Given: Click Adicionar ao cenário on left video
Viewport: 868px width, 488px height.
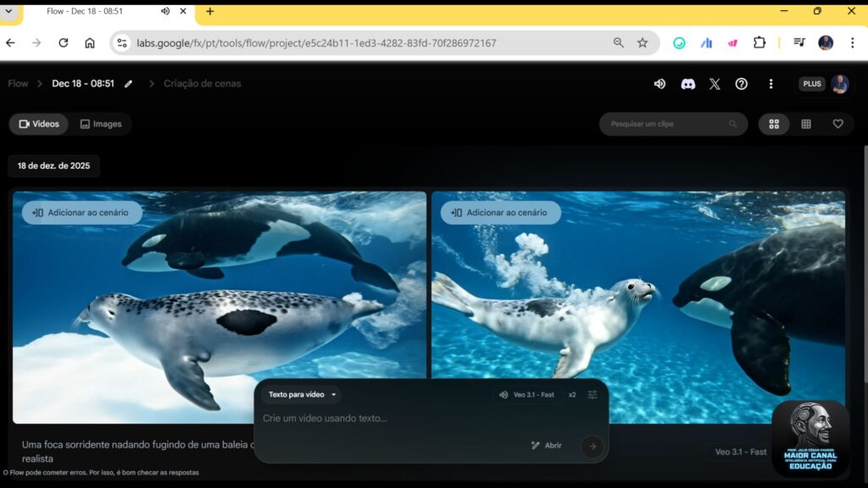Looking at the screenshot, I should (81, 213).
